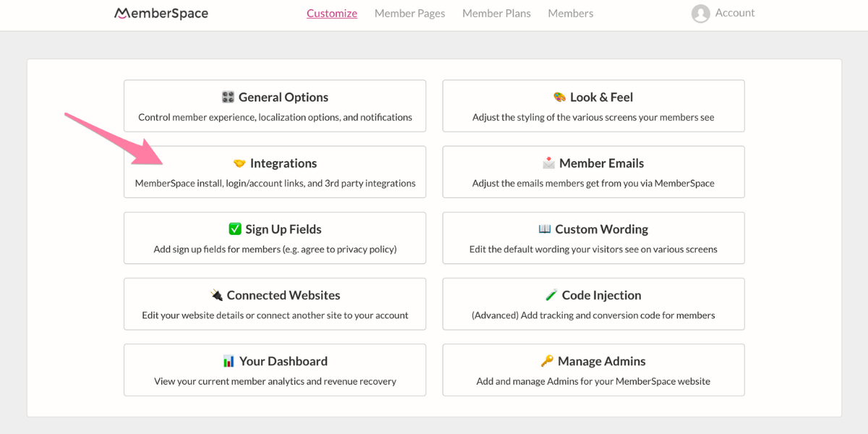Screen dimensions: 868x434
Task: Click 'View your current member analytics' text
Action: tap(275, 381)
